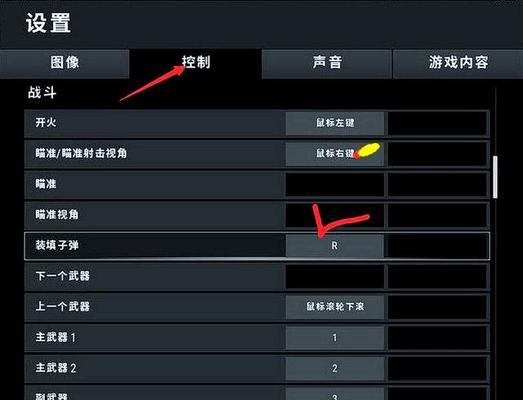Select the 控制 tab

pyautogui.click(x=195, y=63)
